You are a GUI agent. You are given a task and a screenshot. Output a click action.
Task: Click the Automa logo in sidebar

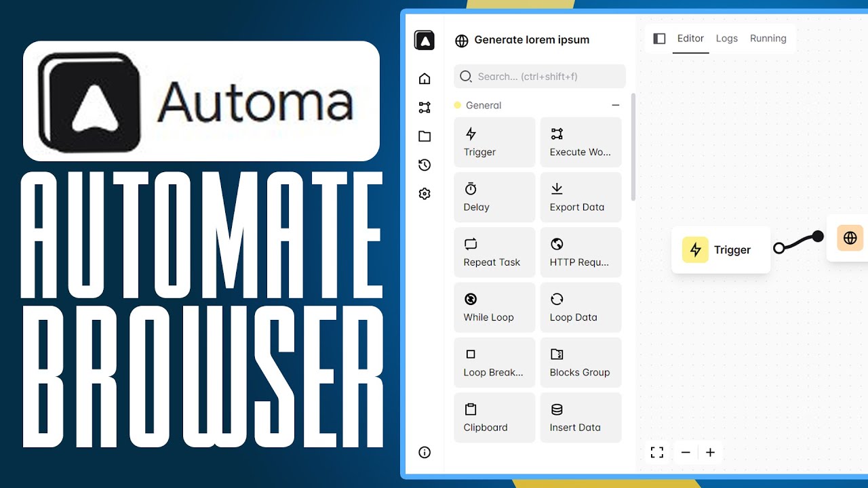pyautogui.click(x=425, y=40)
